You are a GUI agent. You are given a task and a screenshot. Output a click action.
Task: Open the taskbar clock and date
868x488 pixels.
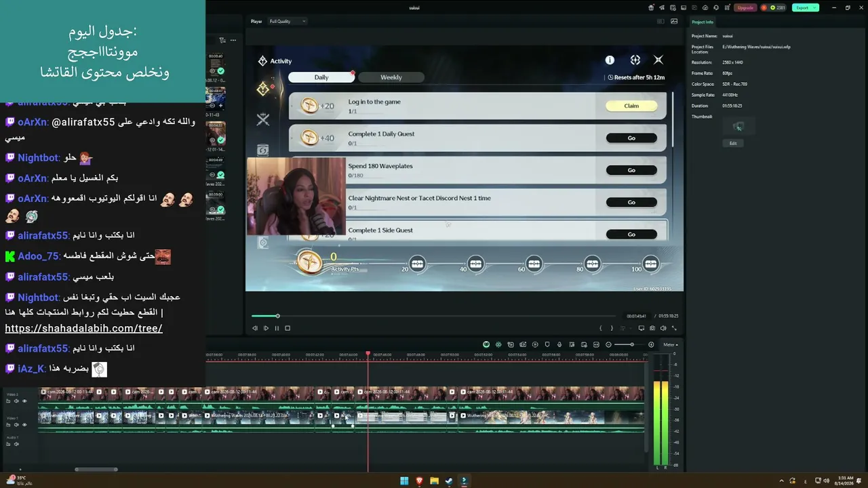(x=846, y=481)
